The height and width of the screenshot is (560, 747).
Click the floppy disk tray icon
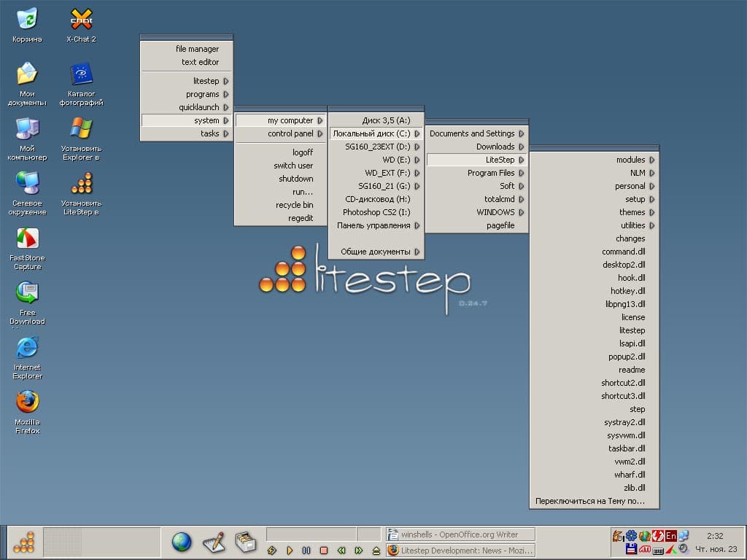pyautogui.click(x=631, y=549)
